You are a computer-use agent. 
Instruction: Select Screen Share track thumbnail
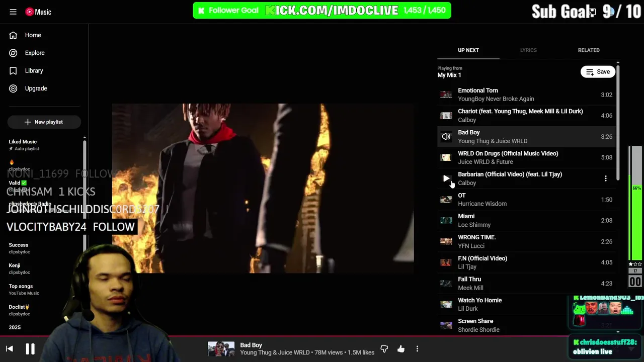pyautogui.click(x=446, y=325)
